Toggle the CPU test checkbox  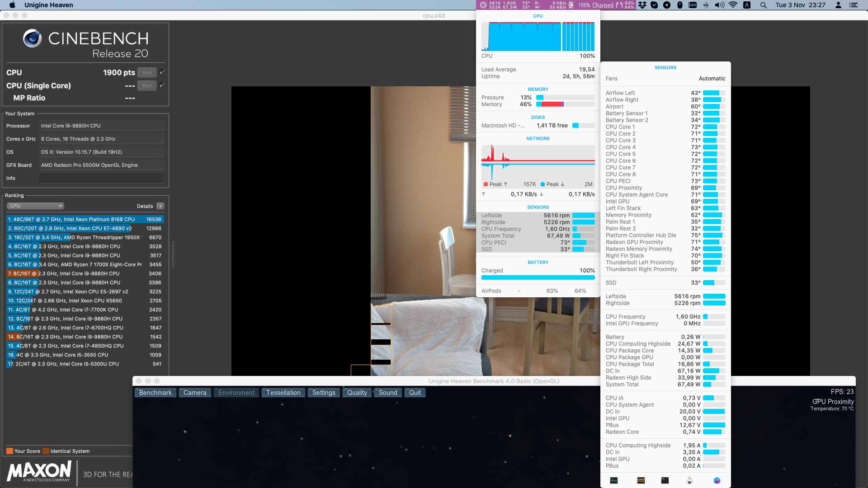point(162,72)
